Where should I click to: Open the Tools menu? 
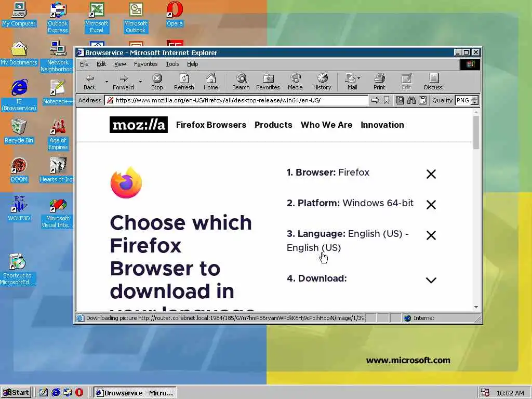172,64
